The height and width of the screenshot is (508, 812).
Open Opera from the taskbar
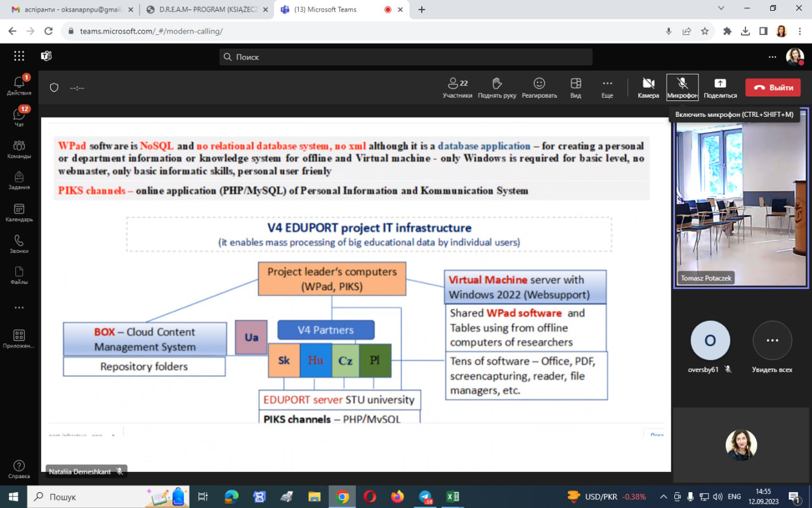coord(369,497)
